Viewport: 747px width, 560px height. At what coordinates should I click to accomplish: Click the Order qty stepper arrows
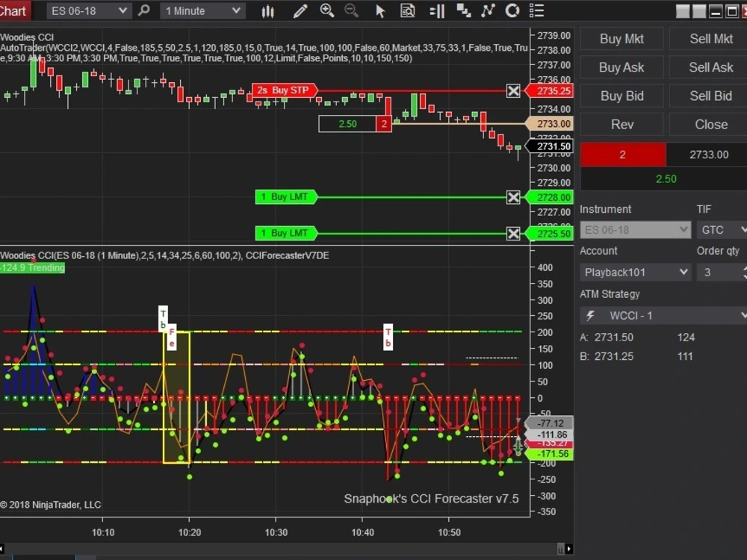pyautogui.click(x=744, y=273)
